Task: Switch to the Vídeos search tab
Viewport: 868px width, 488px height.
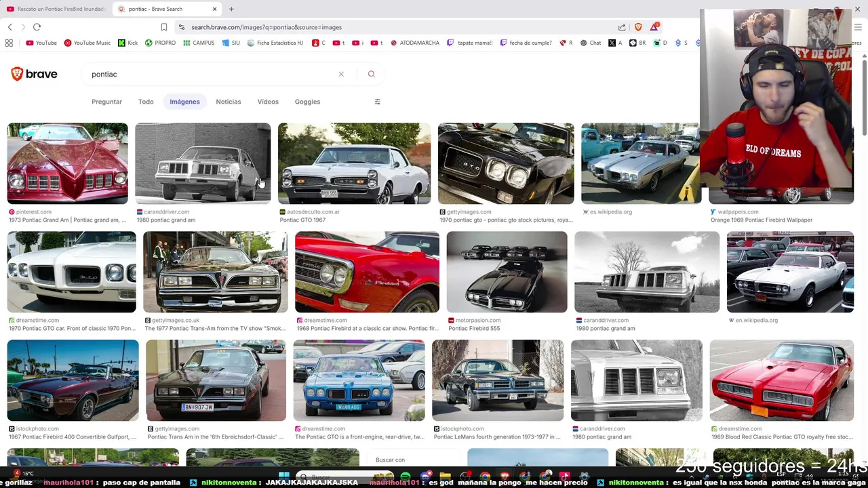Action: point(268,102)
